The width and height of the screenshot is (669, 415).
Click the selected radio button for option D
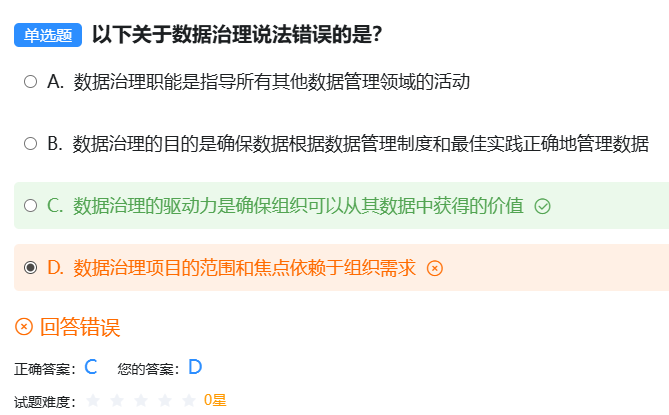(x=31, y=268)
